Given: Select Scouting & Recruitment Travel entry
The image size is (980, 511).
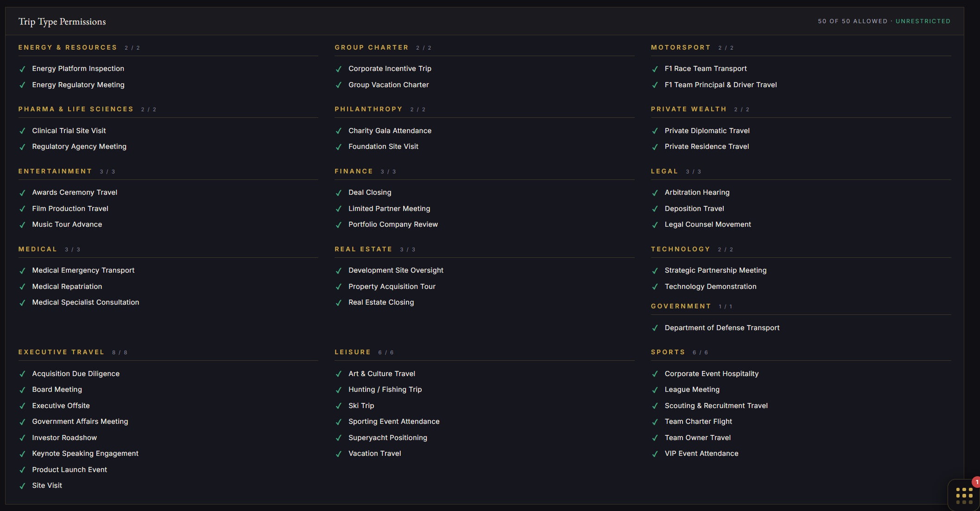Looking at the screenshot, I should (716, 406).
